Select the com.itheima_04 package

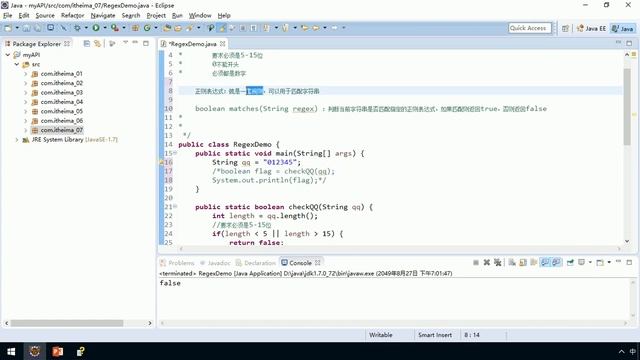61,102
